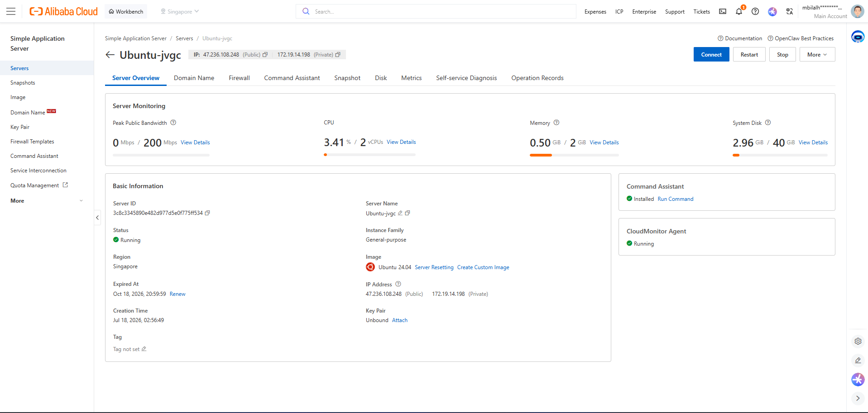Screen dimensions: 868x413
Task: Click the Renew link
Action: [x=177, y=294]
